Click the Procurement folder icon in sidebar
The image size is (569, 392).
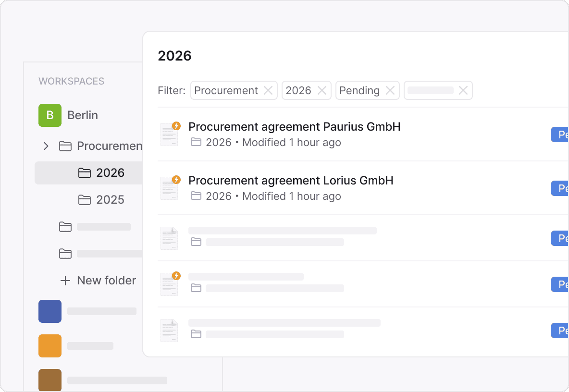(x=65, y=146)
